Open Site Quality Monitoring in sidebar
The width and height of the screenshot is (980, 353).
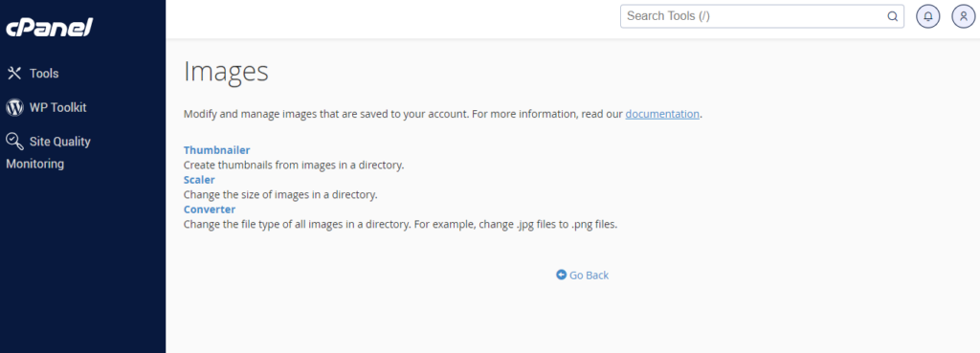pos(48,152)
